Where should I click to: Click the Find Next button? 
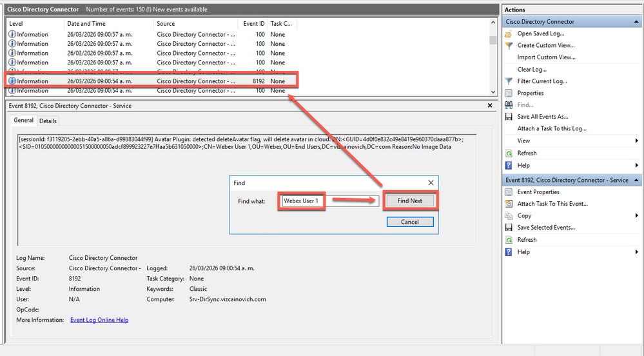coord(410,201)
